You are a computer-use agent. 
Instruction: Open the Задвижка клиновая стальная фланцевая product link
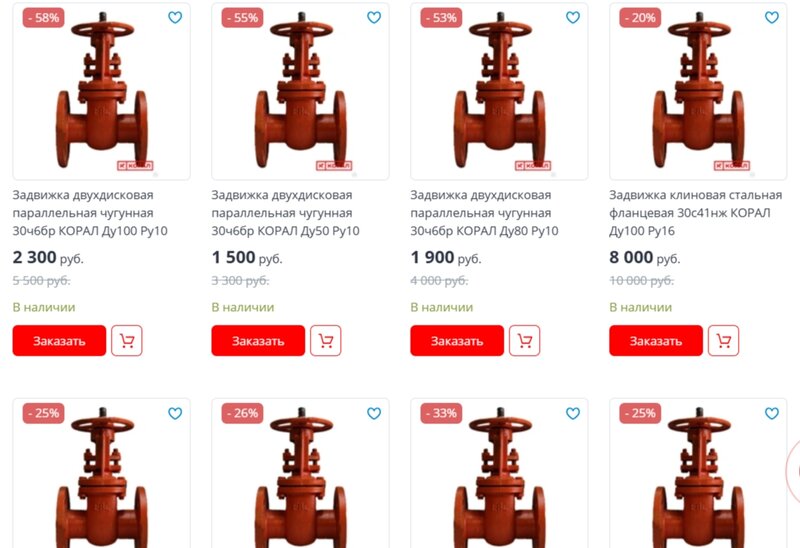coord(695,213)
